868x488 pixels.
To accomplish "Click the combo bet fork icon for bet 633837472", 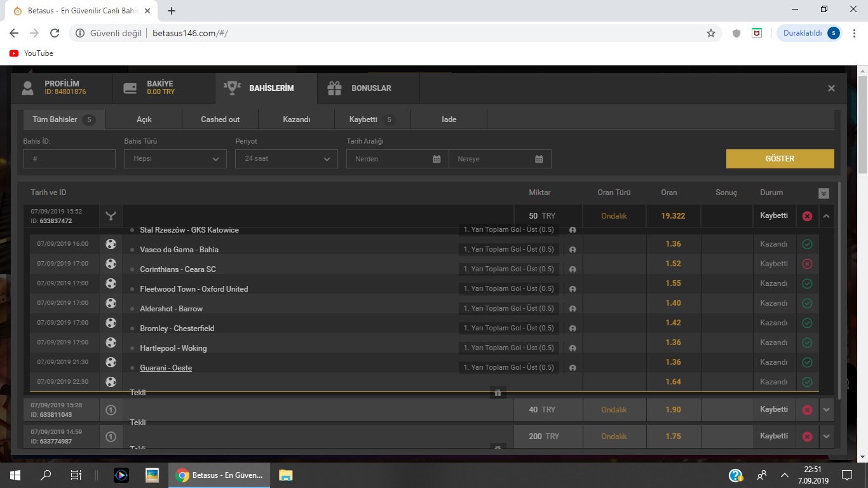I will click(x=111, y=216).
